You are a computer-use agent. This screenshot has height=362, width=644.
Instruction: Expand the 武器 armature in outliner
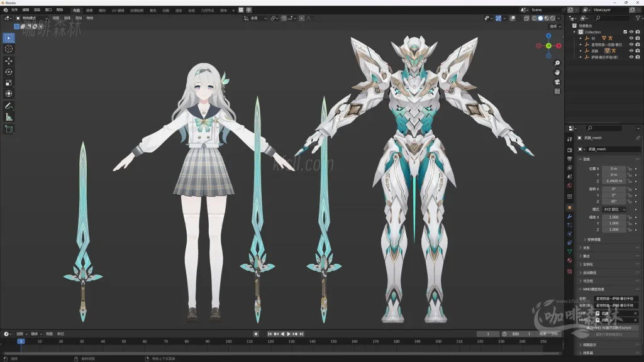(x=580, y=51)
